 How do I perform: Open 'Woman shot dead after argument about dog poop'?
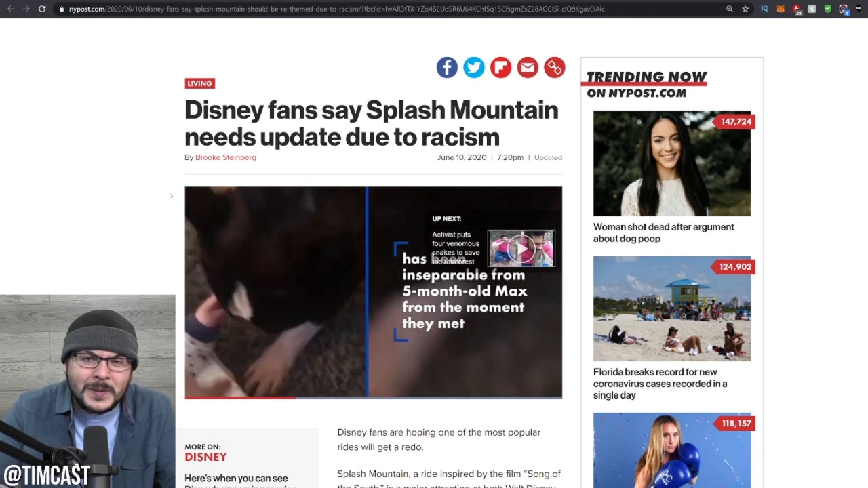tap(663, 232)
